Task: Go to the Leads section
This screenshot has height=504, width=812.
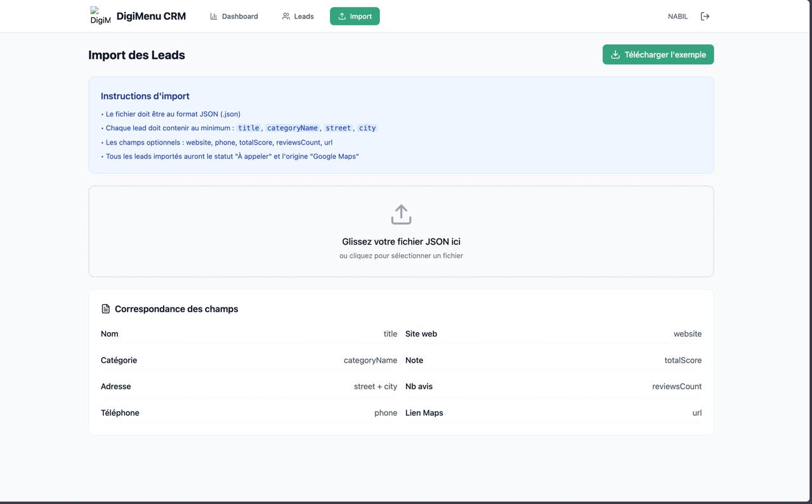Action: [x=298, y=16]
